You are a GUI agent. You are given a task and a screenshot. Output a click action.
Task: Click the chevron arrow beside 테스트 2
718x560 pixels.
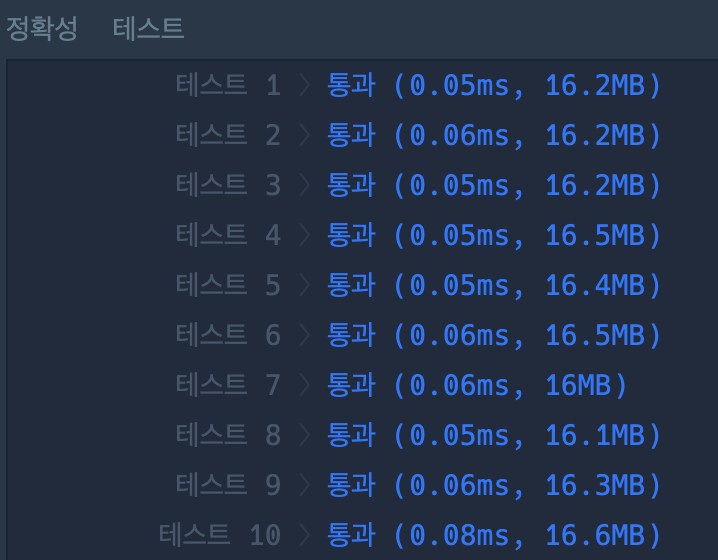tap(305, 136)
